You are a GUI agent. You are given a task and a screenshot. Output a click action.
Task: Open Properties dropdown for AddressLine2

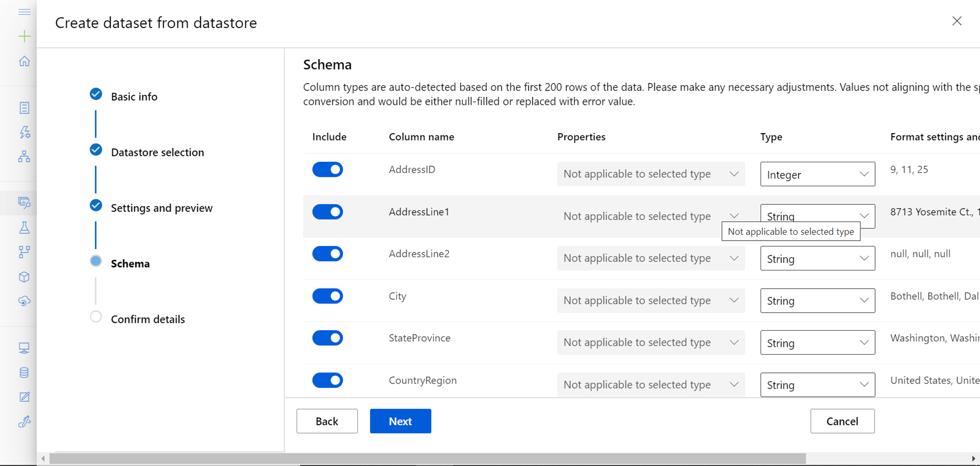tap(650, 258)
